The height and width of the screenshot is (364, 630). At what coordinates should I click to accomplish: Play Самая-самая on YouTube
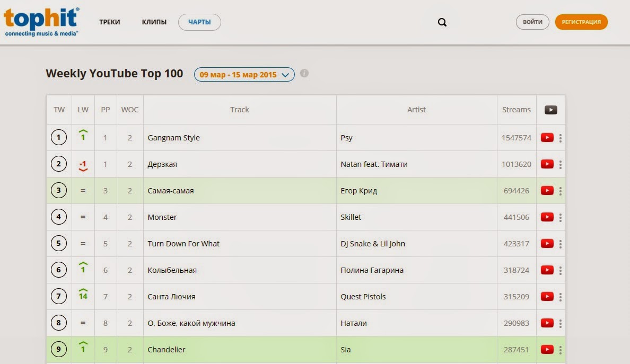[x=547, y=191]
